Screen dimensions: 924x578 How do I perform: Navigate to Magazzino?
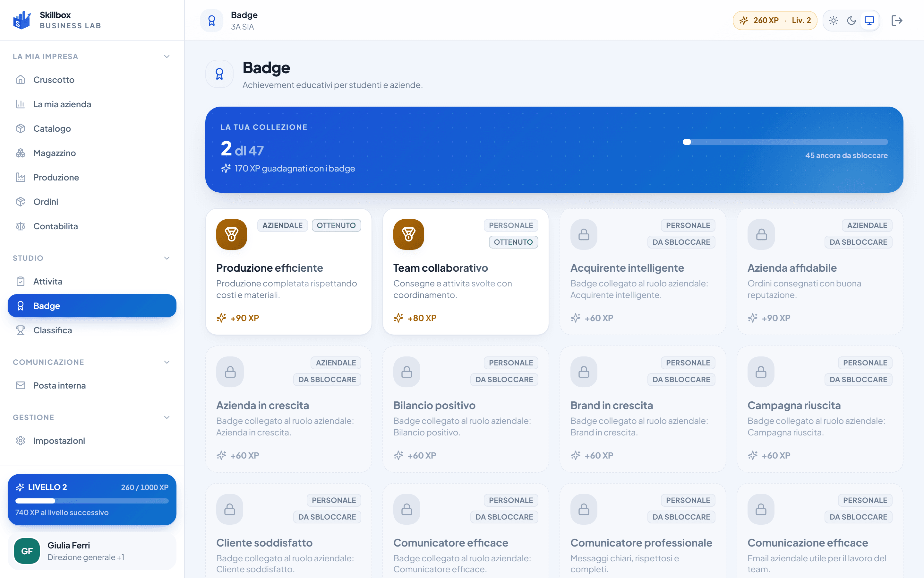tap(92, 153)
